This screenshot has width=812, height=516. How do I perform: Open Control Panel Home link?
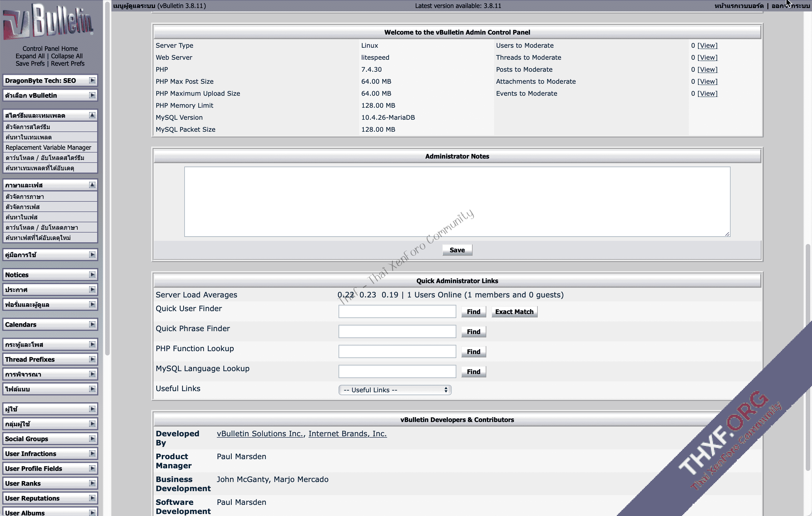(50, 49)
